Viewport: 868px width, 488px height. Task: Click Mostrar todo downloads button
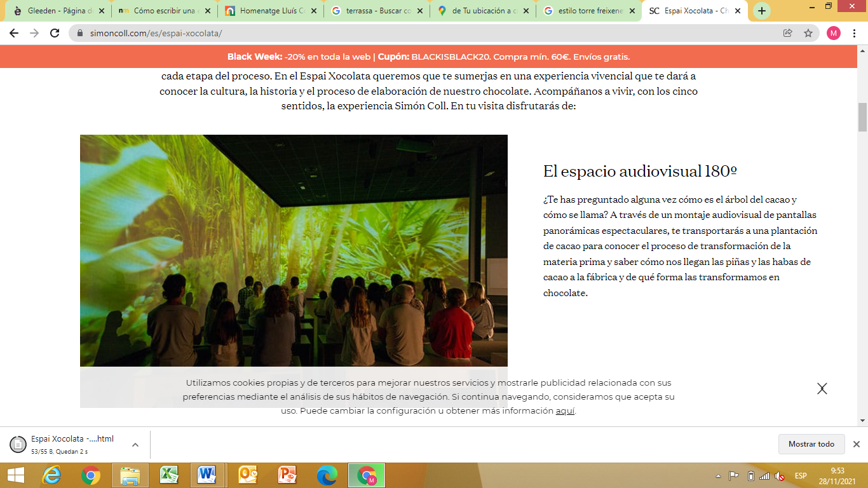tap(811, 444)
